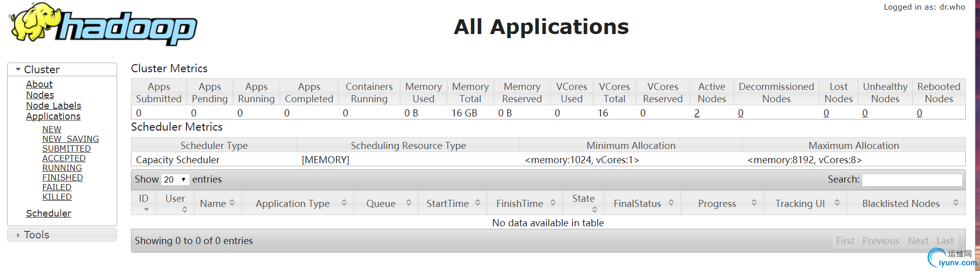980x271 pixels.
Task: Sort table by Tracking UI arrows
Action: click(837, 203)
